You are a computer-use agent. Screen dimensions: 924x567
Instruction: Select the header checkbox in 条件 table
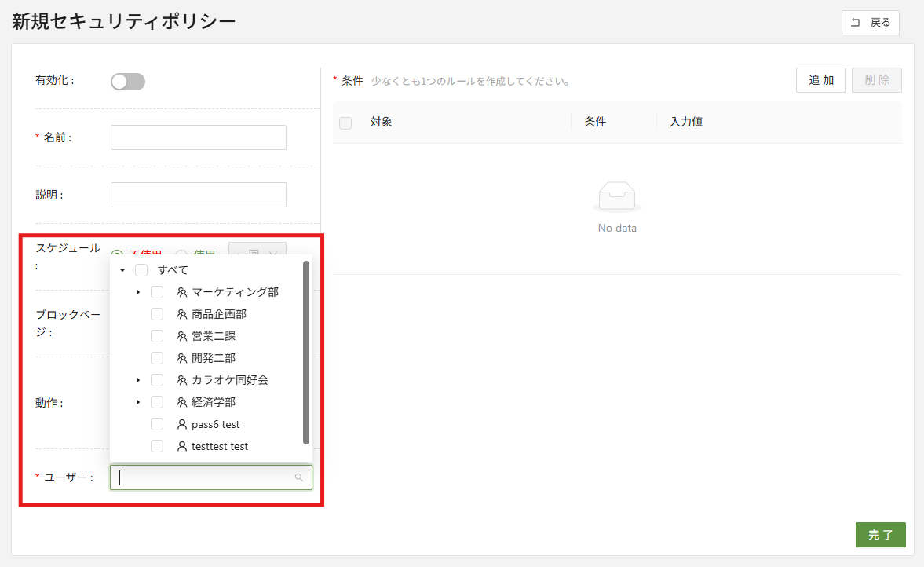point(345,123)
